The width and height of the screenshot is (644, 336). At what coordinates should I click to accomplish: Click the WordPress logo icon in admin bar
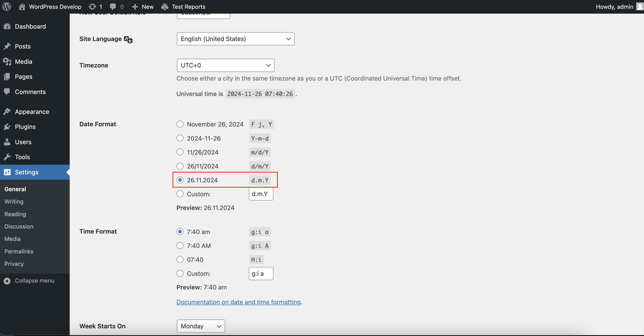coord(7,7)
